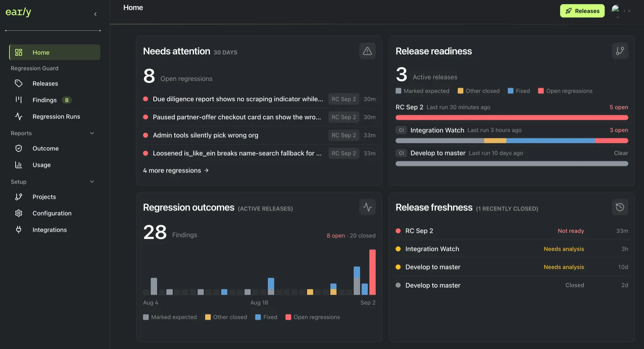Image resolution: width=644 pixels, height=349 pixels.
Task: Open Regression Runs page
Action: [55, 116]
